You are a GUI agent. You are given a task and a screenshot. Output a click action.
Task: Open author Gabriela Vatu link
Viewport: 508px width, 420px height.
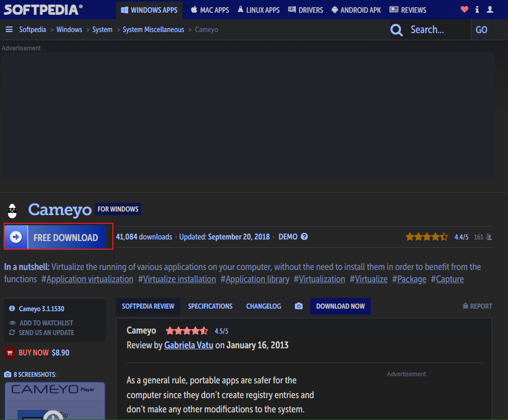tap(189, 345)
